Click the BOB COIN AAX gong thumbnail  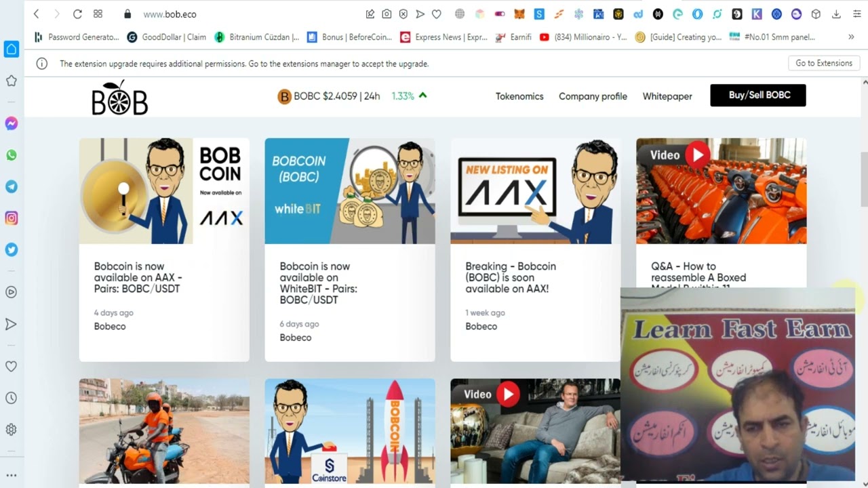[164, 191]
